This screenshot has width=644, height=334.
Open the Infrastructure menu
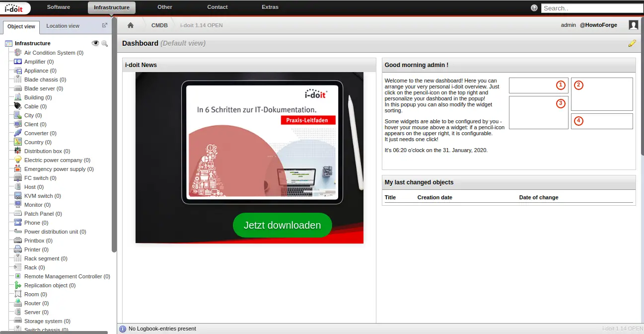coord(112,7)
